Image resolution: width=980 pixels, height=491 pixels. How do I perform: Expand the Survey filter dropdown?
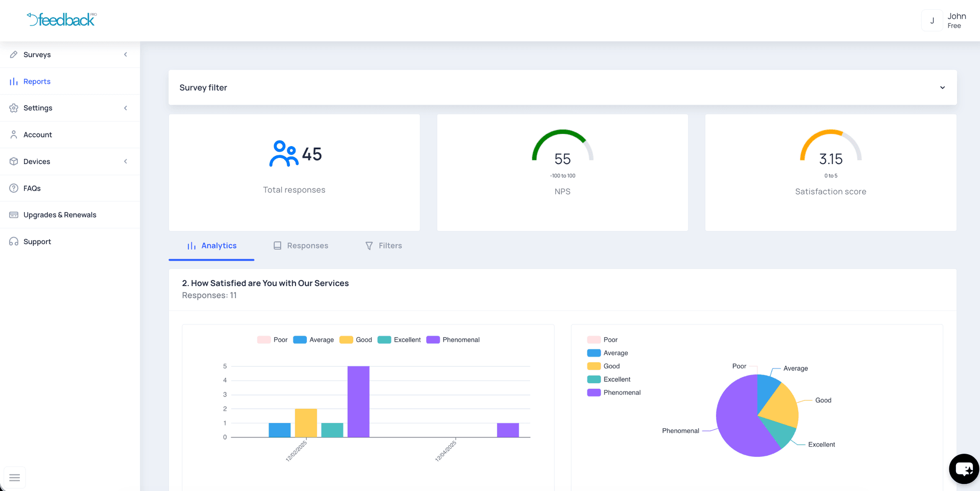click(942, 88)
